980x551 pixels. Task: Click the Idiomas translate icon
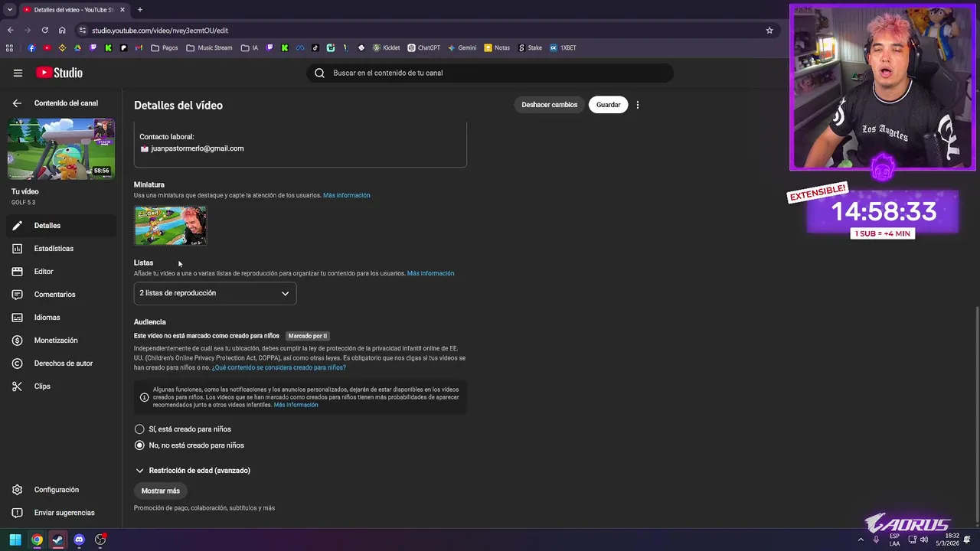[x=17, y=318]
